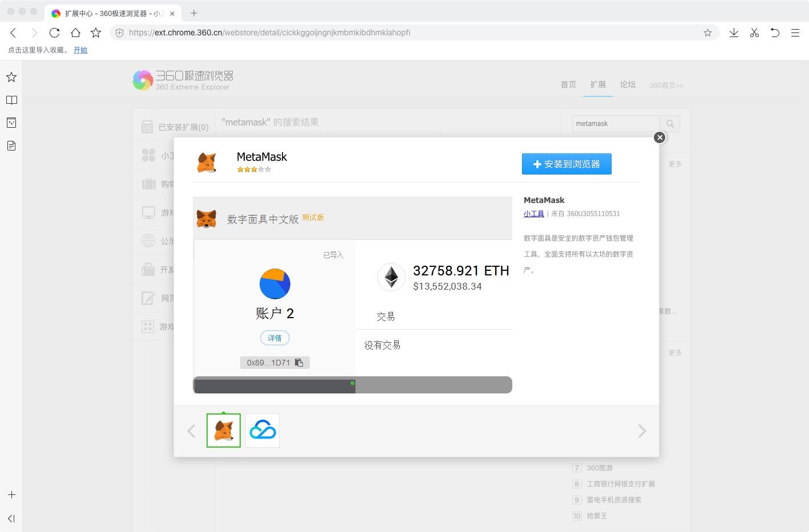Add a new sidebar item with plus
This screenshot has width=809, height=532.
(x=11, y=495)
